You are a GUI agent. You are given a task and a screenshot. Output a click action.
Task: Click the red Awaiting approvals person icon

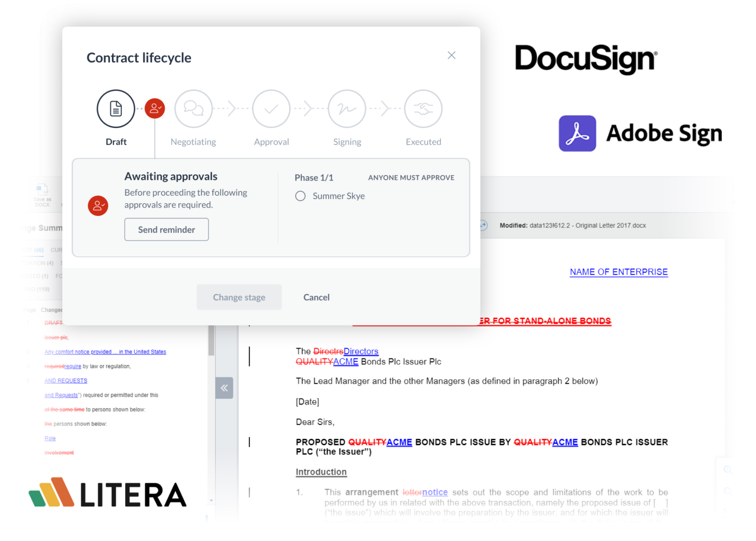tap(98, 206)
